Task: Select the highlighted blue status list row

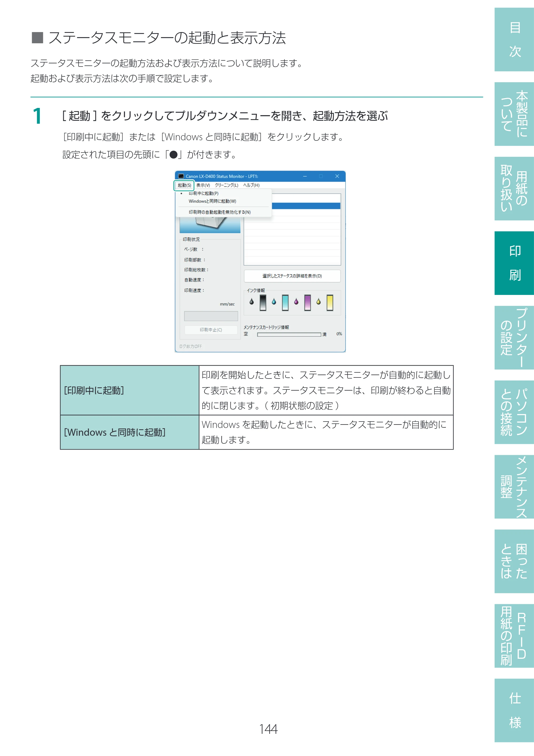Action: (x=306, y=206)
